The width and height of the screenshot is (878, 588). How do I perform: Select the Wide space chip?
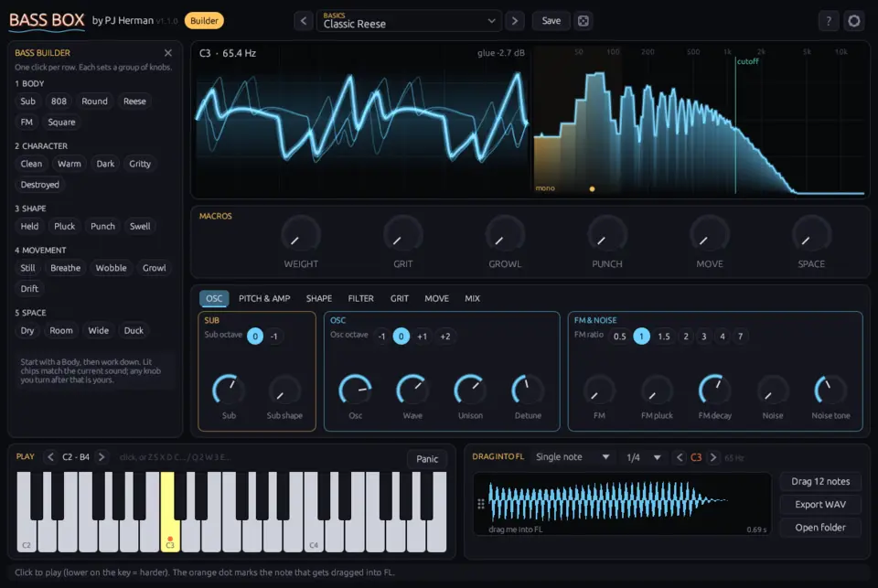99,330
